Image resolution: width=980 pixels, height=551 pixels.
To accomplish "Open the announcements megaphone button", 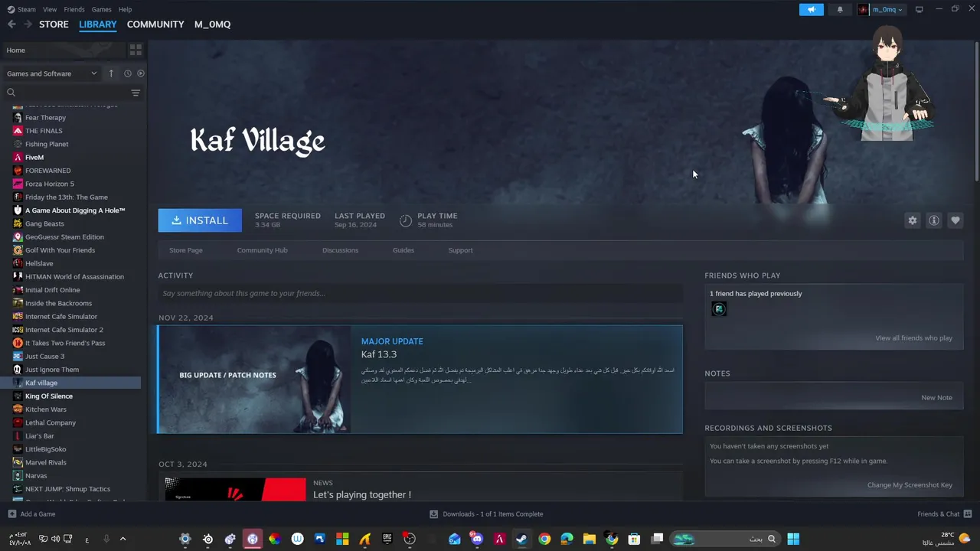I will 812,9.
